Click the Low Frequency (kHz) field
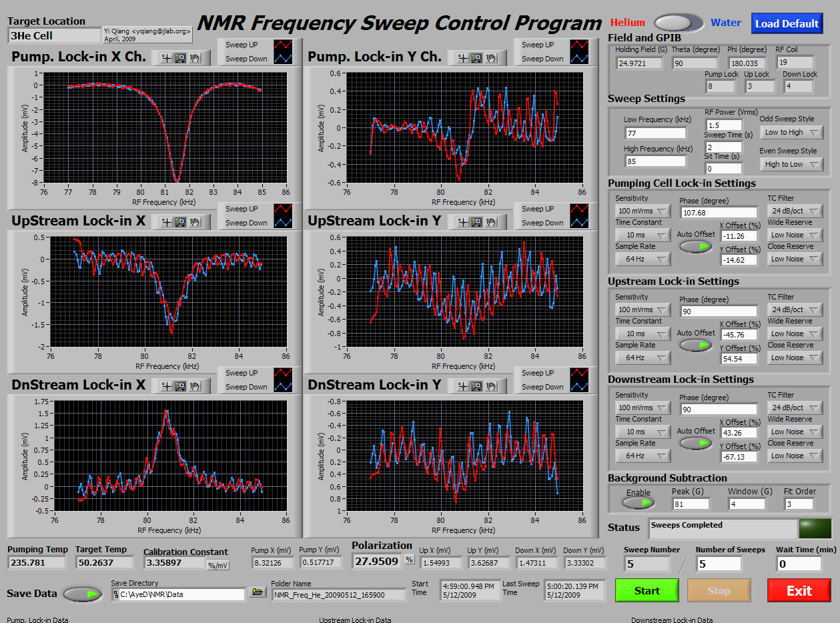Viewport: 840px width, 623px height. tap(655, 133)
